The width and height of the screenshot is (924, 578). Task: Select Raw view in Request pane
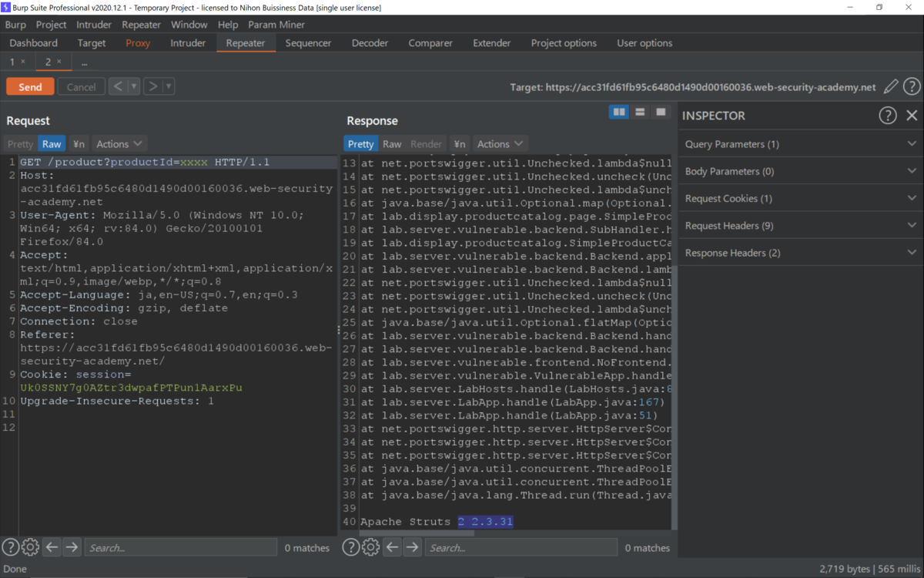coord(52,144)
